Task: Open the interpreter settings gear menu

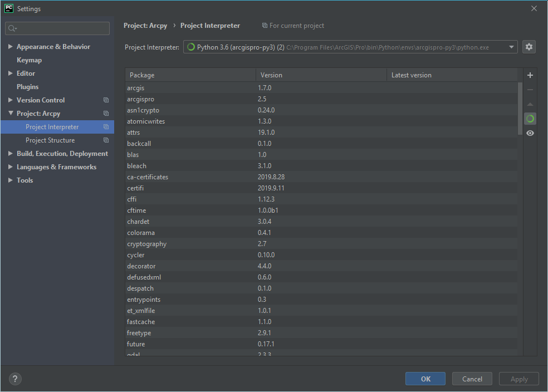Action: [x=529, y=47]
